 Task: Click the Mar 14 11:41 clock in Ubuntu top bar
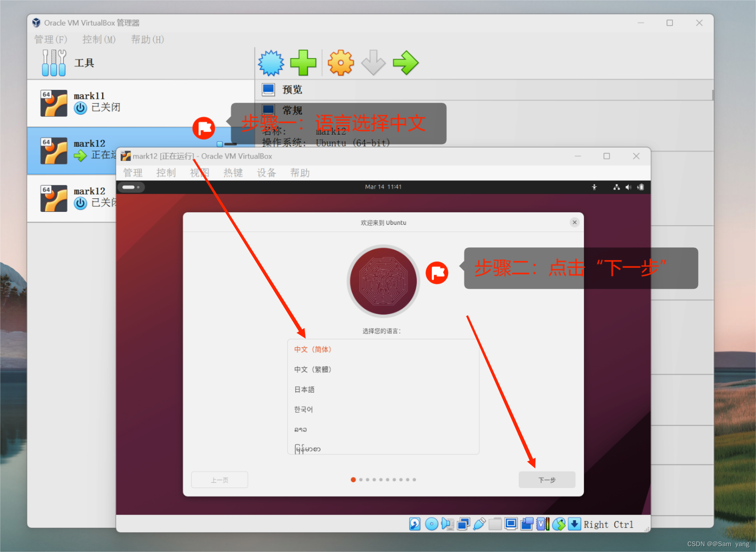click(x=383, y=187)
